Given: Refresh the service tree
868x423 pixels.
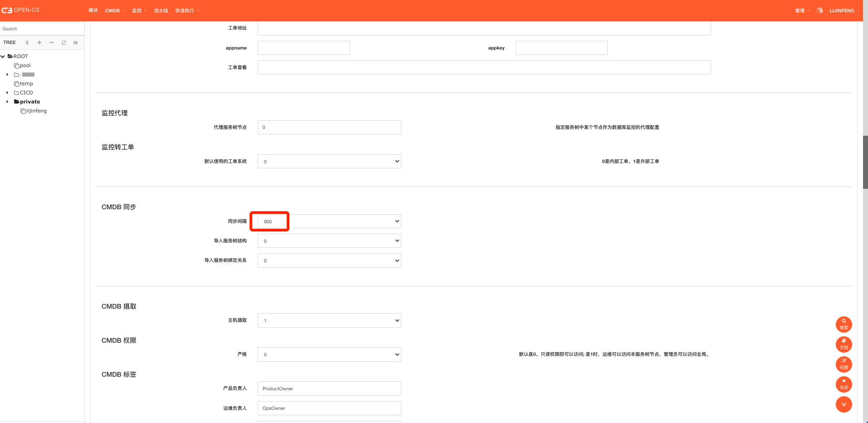Looking at the screenshot, I should pos(64,43).
